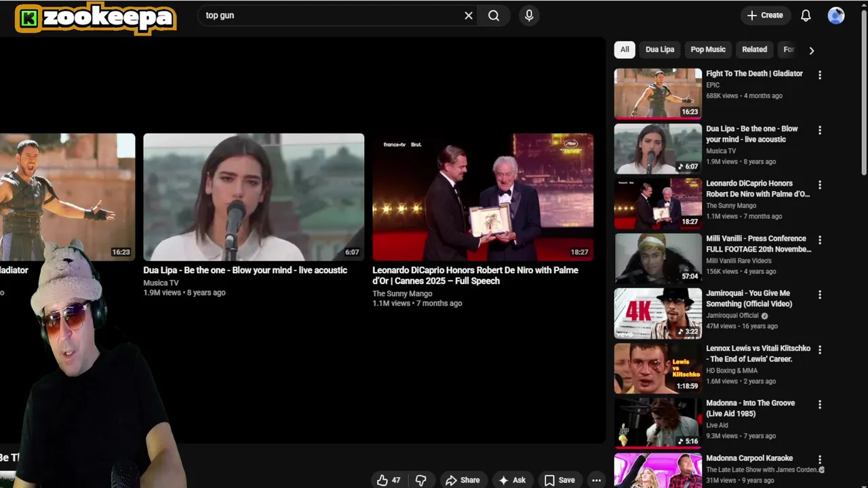Open the Madonna Live Aid sidebar thumbnail
Image resolution: width=868 pixels, height=488 pixels.
pyautogui.click(x=658, y=422)
